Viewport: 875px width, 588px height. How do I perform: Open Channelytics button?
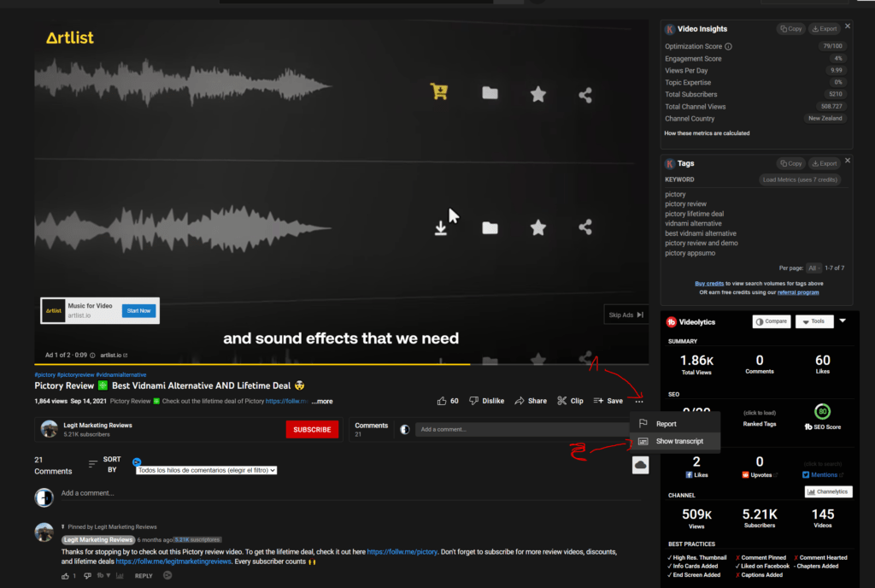click(828, 492)
